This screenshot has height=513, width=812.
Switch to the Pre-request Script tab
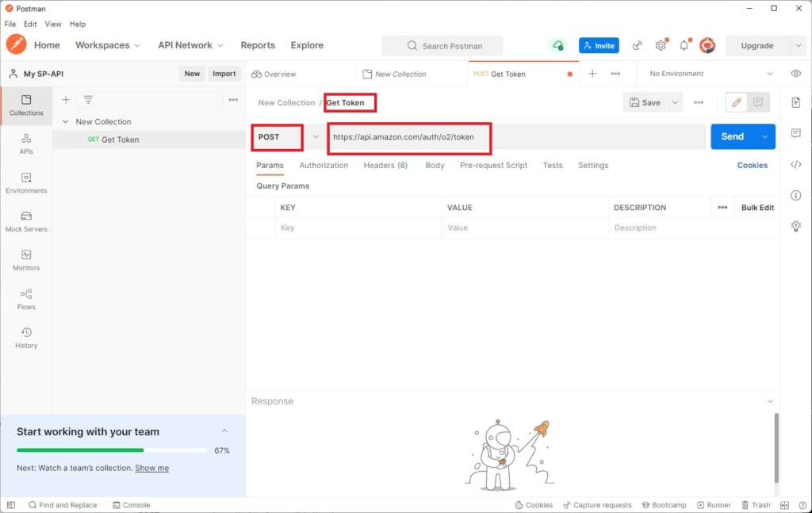tap(493, 165)
